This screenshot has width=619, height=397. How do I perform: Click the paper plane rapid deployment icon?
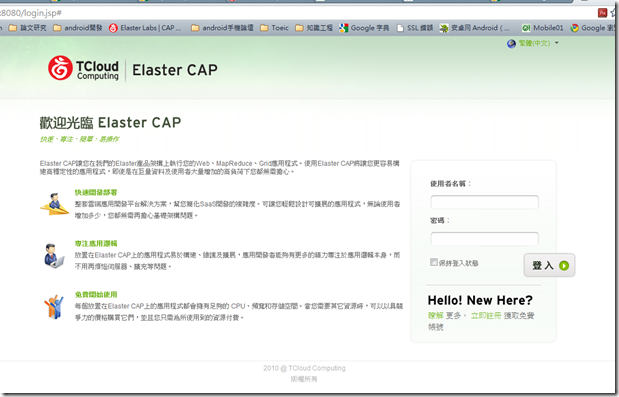[54, 204]
